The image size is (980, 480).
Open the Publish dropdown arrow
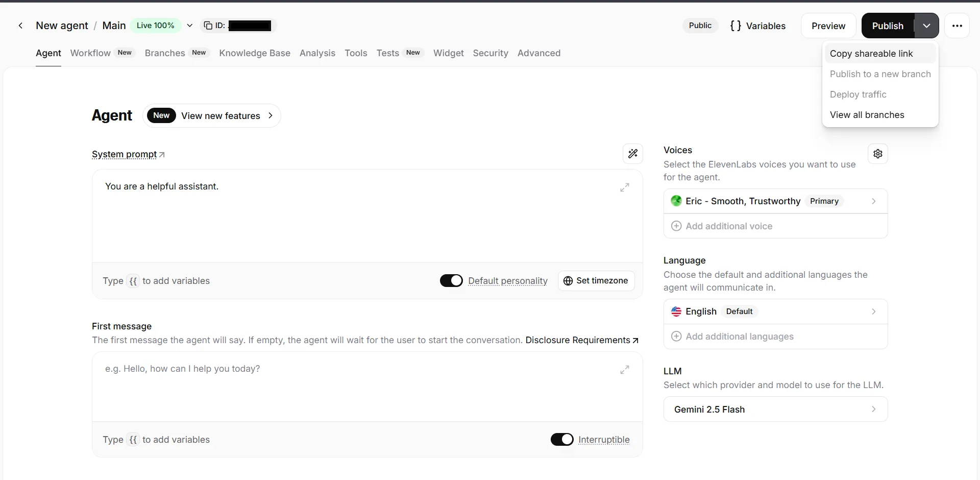point(926,26)
